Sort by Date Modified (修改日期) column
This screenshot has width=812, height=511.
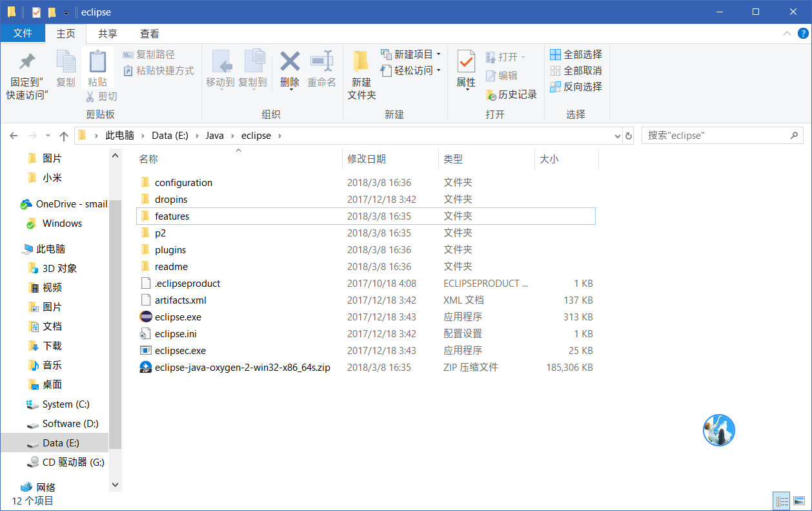[x=390, y=159]
